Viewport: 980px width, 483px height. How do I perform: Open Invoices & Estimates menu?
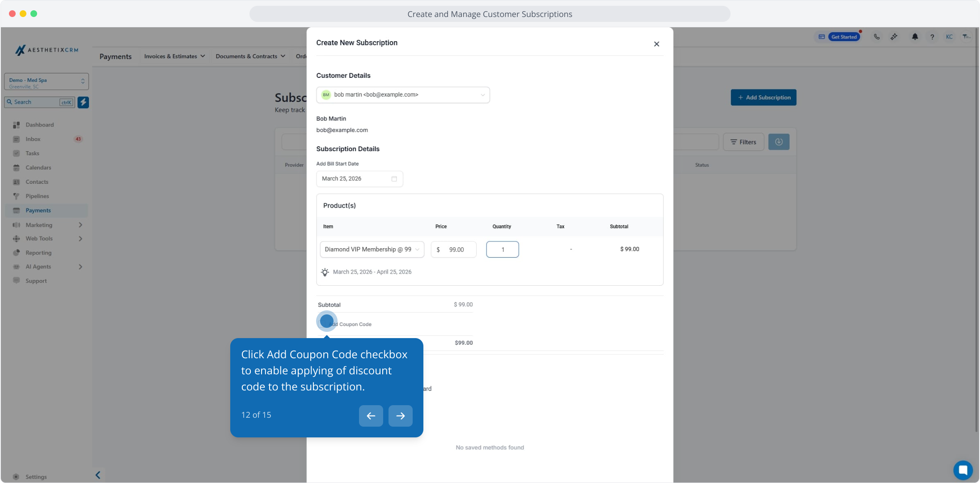(174, 56)
